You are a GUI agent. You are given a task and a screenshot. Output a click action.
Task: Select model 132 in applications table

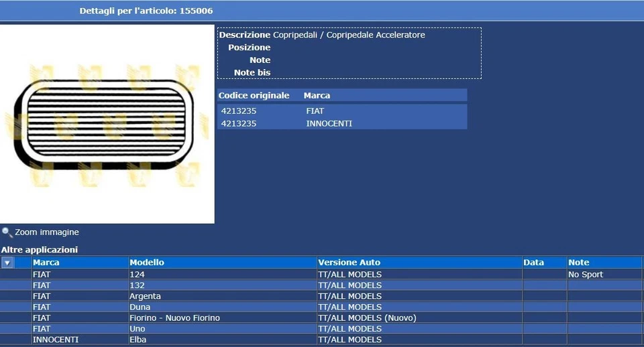click(x=137, y=285)
